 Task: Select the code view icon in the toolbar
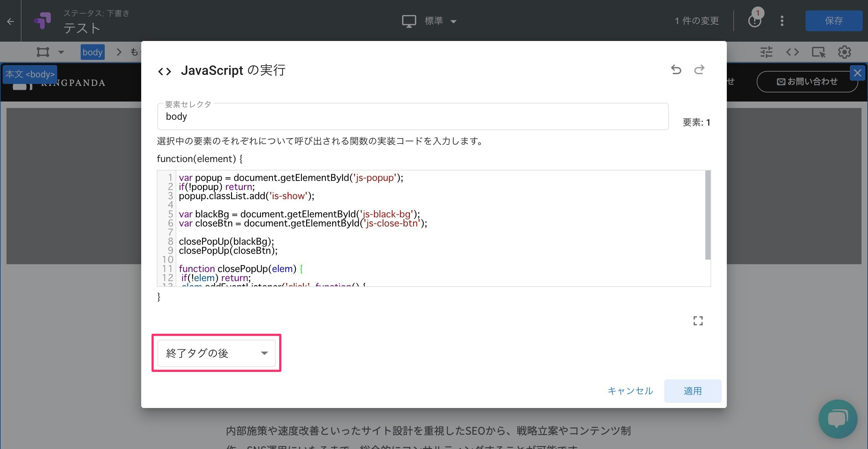point(793,52)
